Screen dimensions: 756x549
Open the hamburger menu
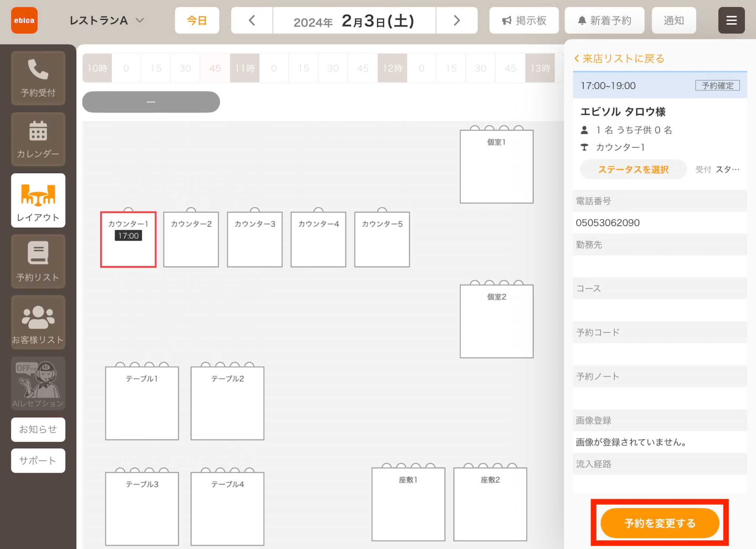pyautogui.click(x=731, y=20)
